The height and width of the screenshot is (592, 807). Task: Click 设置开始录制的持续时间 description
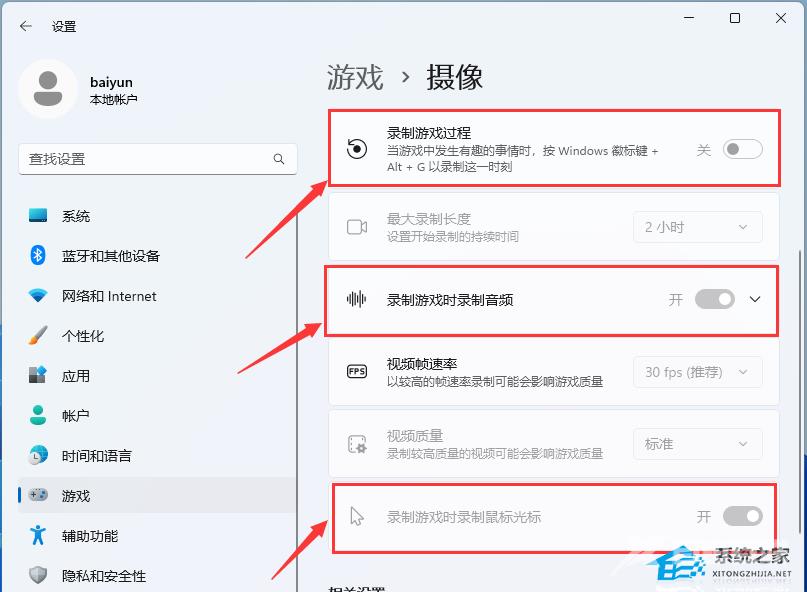point(453,236)
